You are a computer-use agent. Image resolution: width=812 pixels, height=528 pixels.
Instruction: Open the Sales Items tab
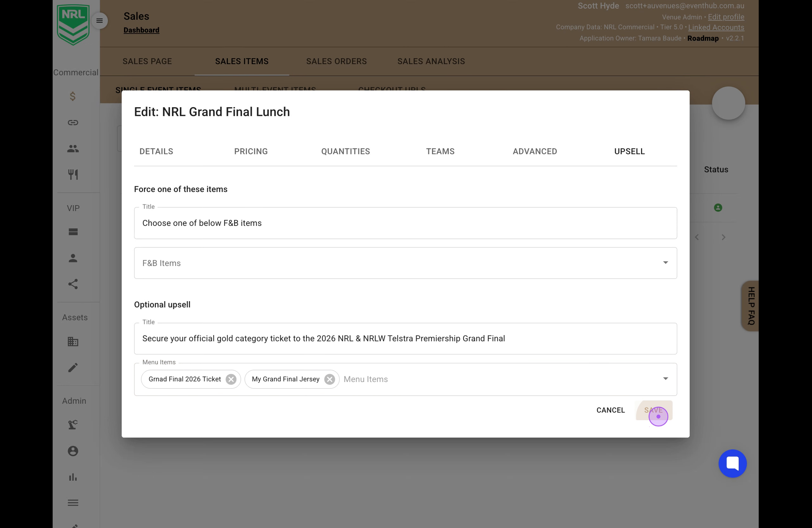coord(242,62)
